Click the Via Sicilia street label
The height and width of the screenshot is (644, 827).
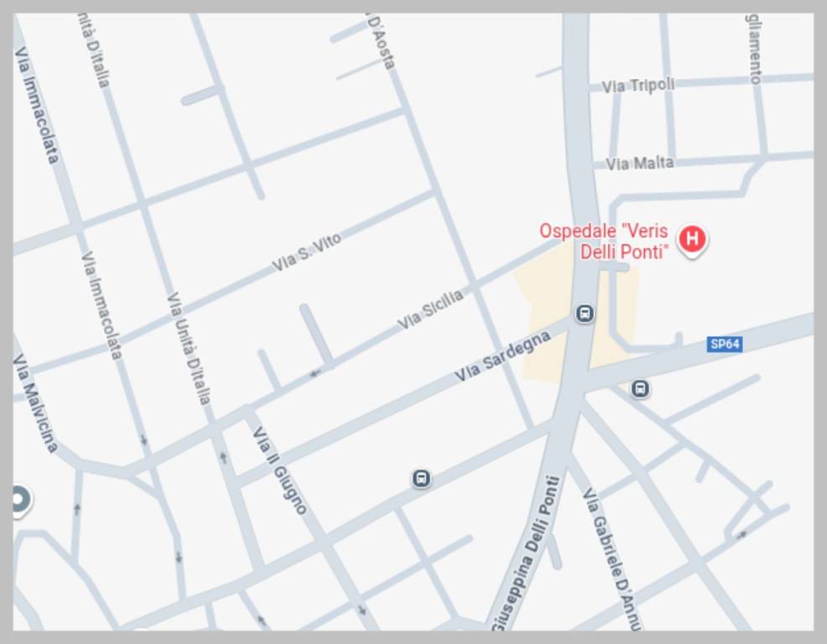coord(430,309)
